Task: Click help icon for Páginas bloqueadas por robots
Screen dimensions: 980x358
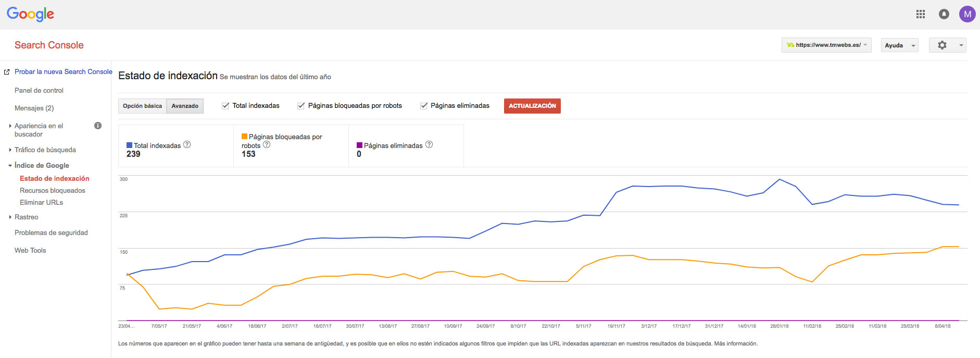Action: [267, 144]
